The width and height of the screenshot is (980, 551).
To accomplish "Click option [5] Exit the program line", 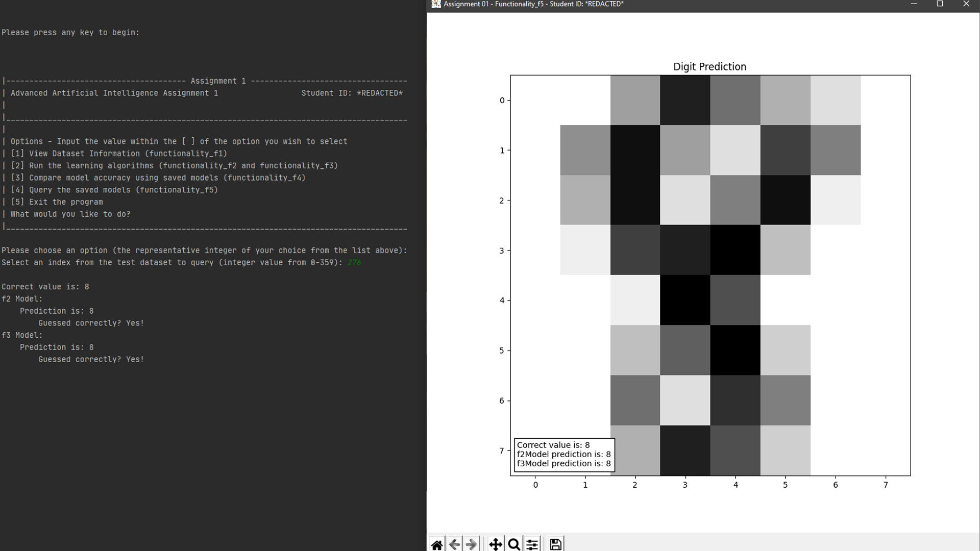I will tap(57, 202).
